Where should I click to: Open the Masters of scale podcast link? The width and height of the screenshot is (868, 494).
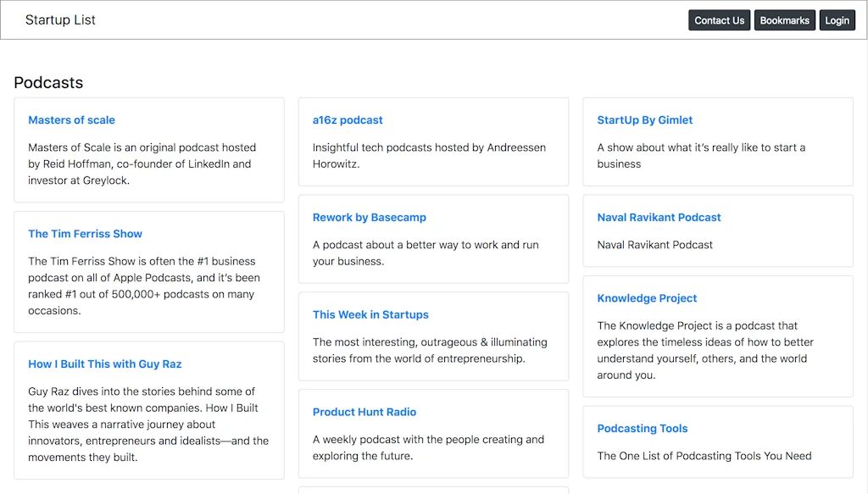tap(71, 120)
